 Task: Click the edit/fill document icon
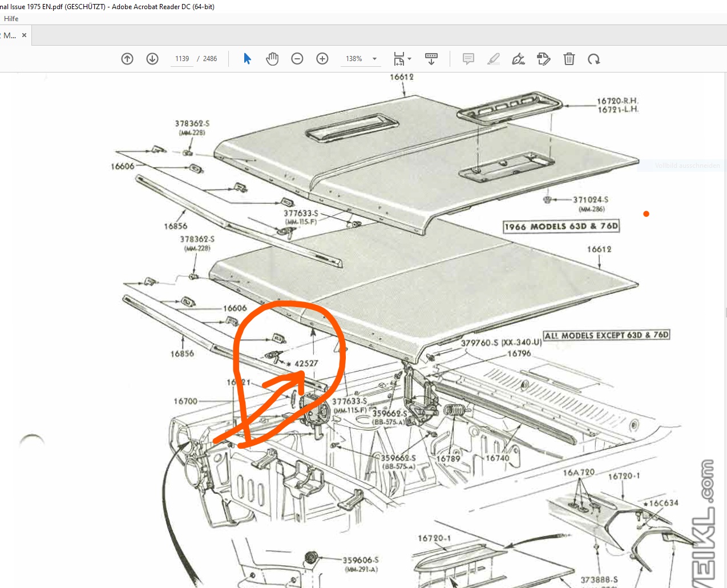(x=544, y=59)
